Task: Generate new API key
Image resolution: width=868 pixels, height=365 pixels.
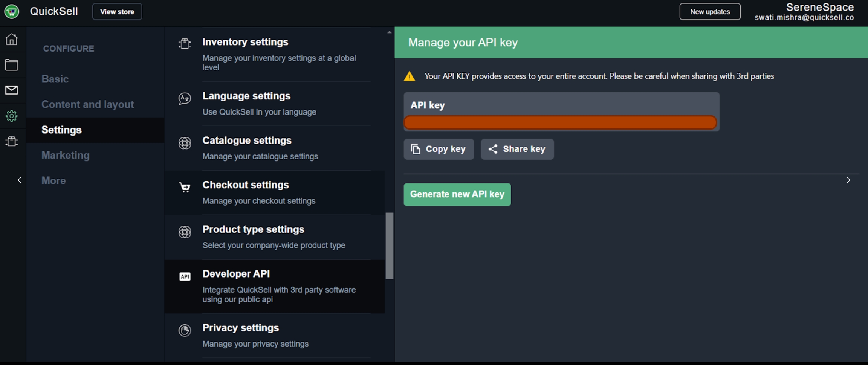Action: click(x=457, y=194)
